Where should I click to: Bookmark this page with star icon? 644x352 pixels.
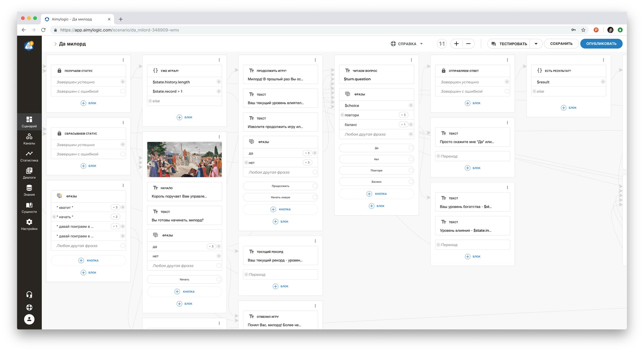[x=583, y=30]
